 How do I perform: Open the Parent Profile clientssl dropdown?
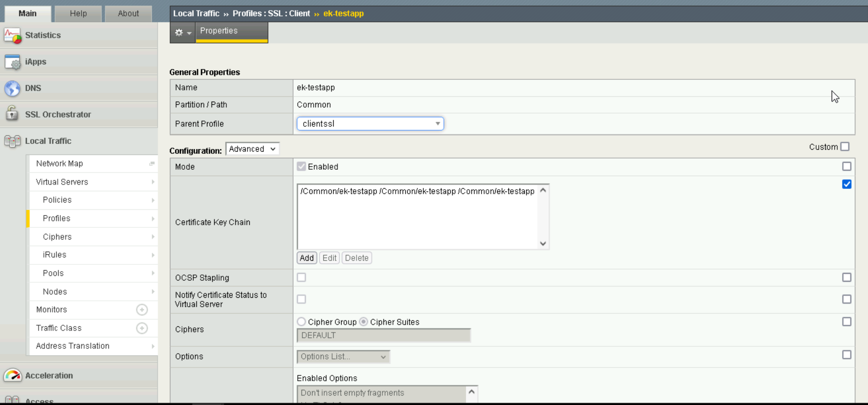[370, 124]
